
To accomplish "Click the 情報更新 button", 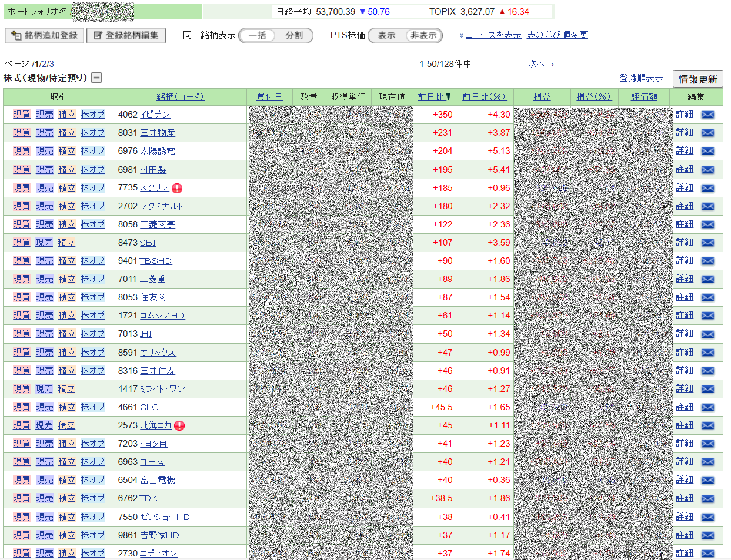I will tap(697, 79).
